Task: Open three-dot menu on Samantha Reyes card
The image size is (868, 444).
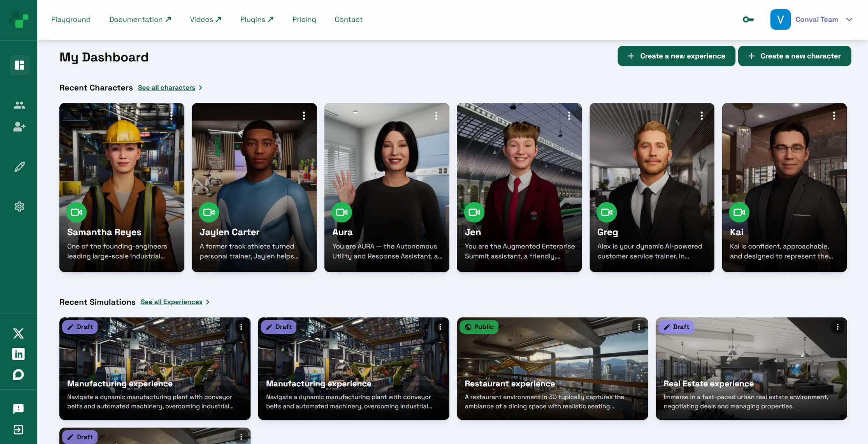Action: (171, 116)
